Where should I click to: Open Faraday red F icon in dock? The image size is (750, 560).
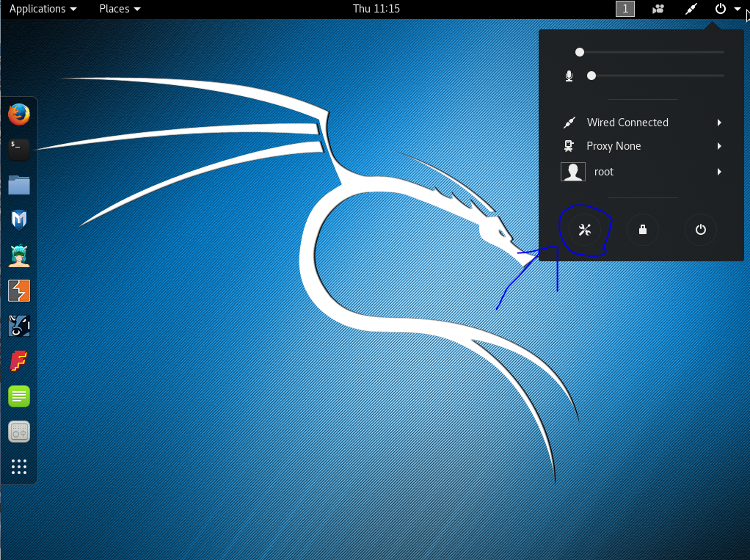[19, 361]
